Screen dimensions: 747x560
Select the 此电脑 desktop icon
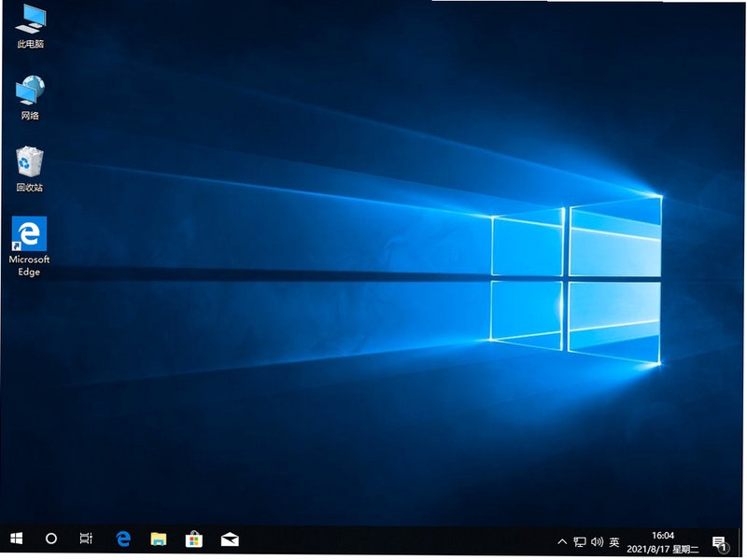point(30,27)
